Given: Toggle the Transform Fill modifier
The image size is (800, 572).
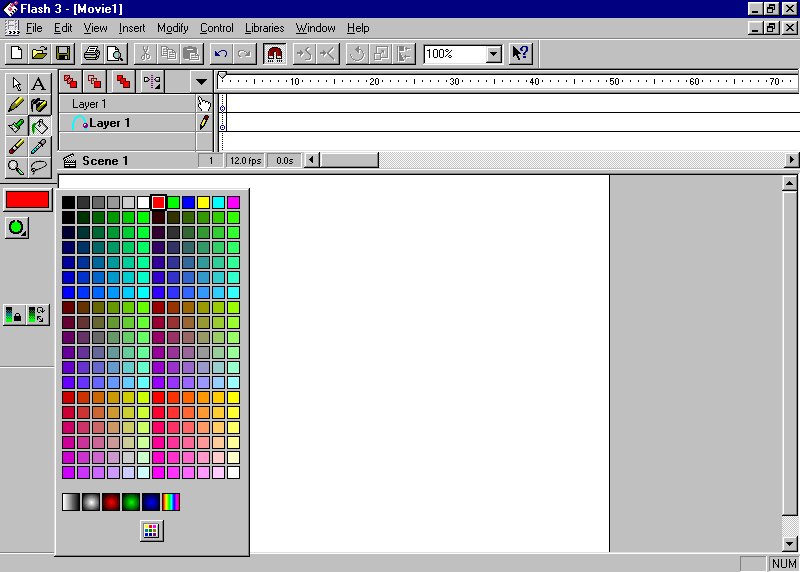Looking at the screenshot, I should [x=38, y=315].
